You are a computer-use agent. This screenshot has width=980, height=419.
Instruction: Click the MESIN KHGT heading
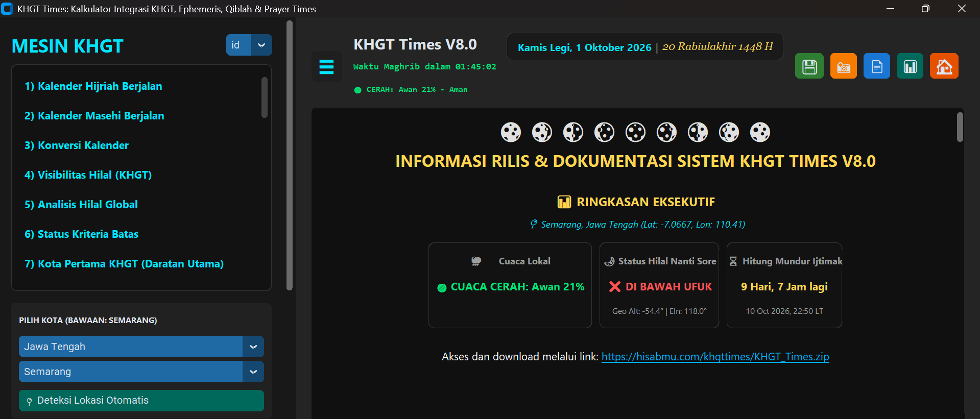pyautogui.click(x=67, y=46)
